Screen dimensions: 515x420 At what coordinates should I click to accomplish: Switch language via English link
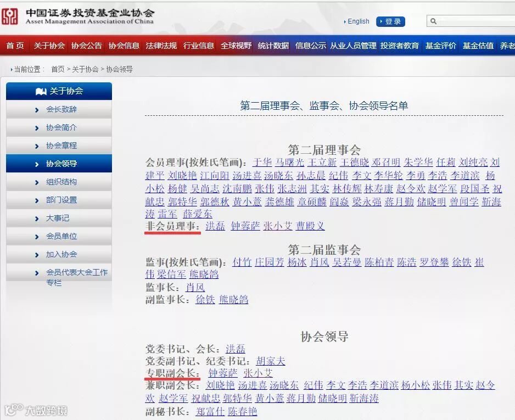tap(359, 21)
